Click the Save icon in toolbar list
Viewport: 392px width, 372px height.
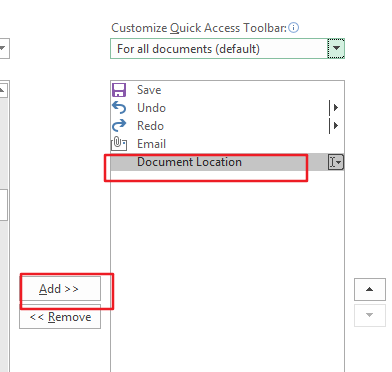119,90
